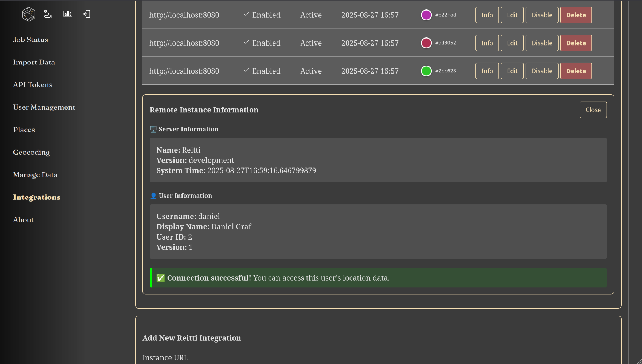Navigate to API Tokens
This screenshot has height=364, width=642.
[33, 85]
